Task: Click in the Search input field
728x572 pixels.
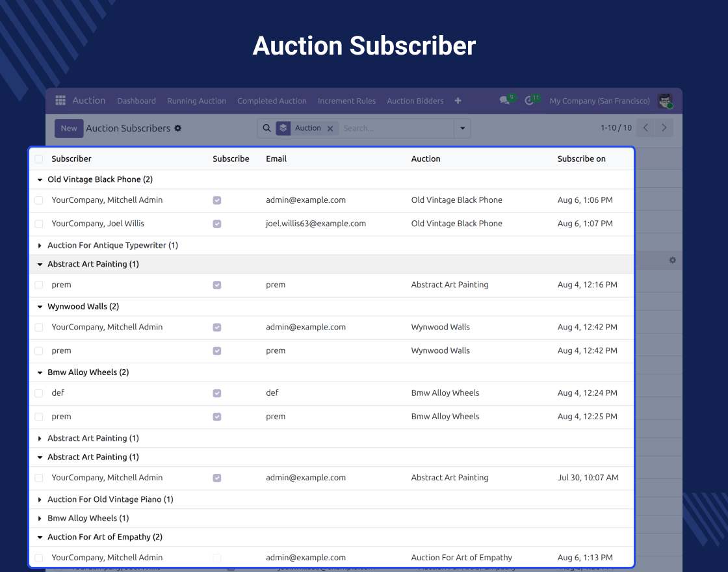Action: click(396, 128)
